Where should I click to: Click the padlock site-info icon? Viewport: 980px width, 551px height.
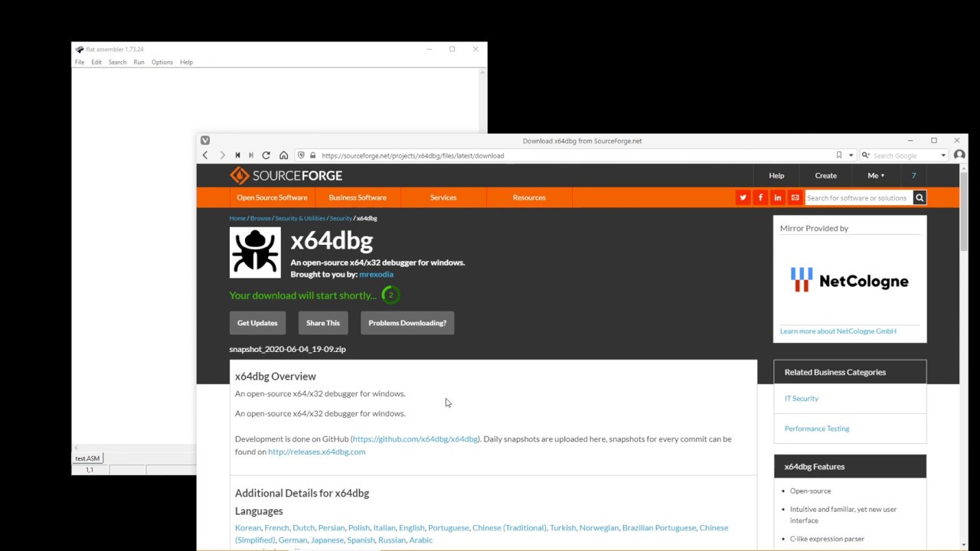[x=312, y=155]
